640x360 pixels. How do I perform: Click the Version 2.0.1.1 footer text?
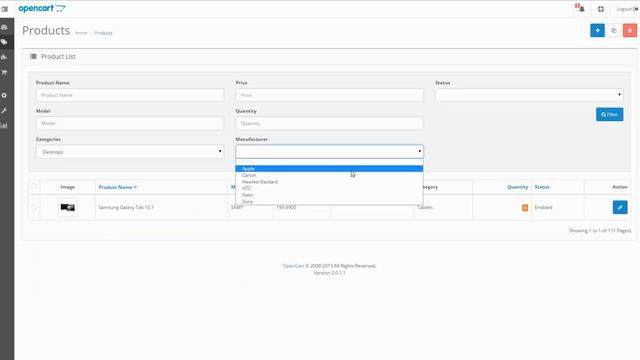[x=329, y=273]
